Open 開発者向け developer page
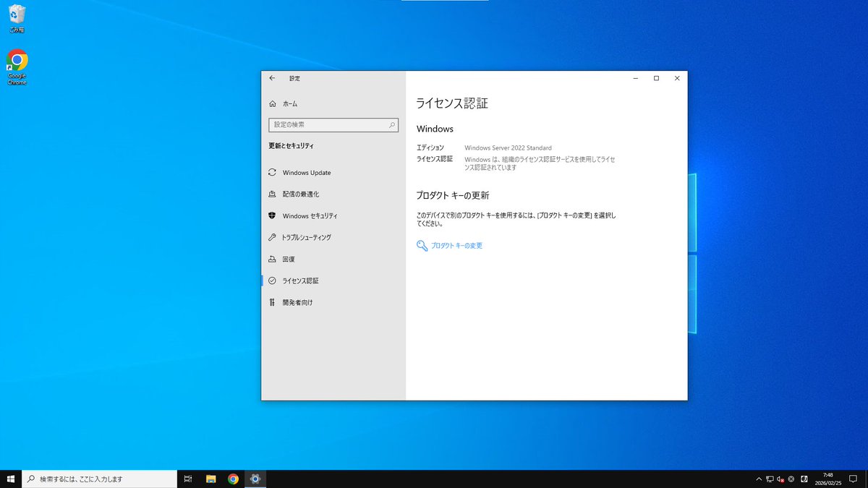 pyautogui.click(x=333, y=302)
